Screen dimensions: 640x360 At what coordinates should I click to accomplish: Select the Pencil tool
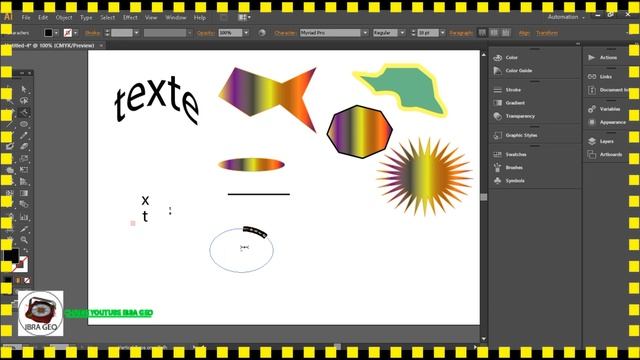[24, 135]
